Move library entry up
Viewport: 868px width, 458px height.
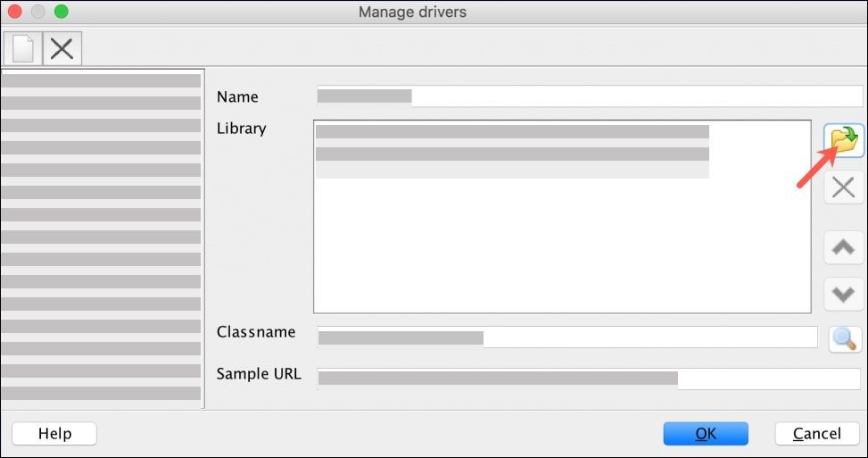click(x=843, y=248)
